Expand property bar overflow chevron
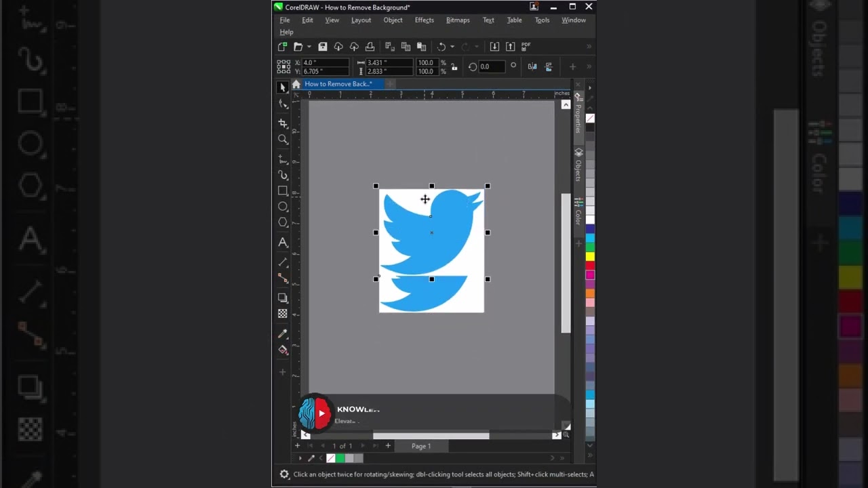Viewport: 868px width, 488px height. click(x=589, y=66)
